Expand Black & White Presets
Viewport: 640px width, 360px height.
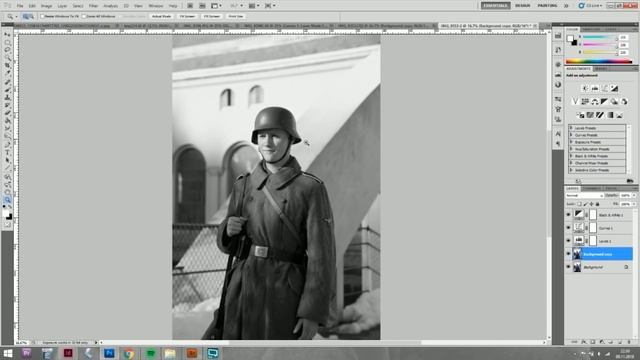click(x=571, y=156)
